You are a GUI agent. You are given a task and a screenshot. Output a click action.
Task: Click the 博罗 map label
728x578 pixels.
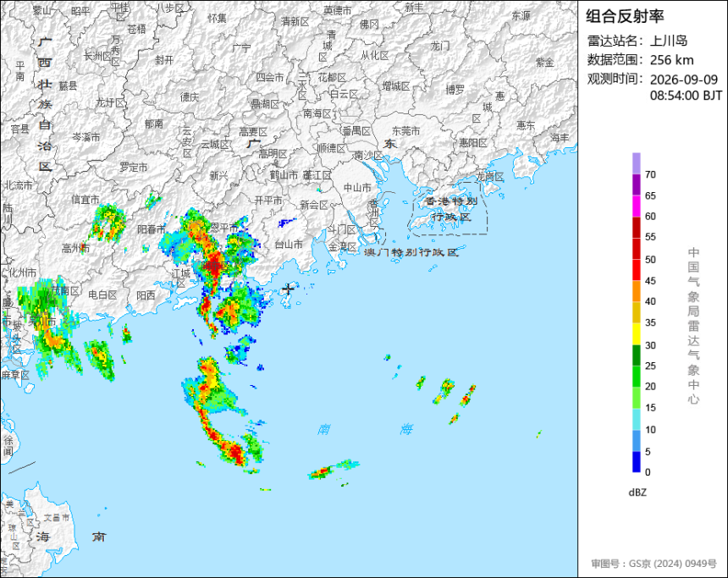click(455, 90)
